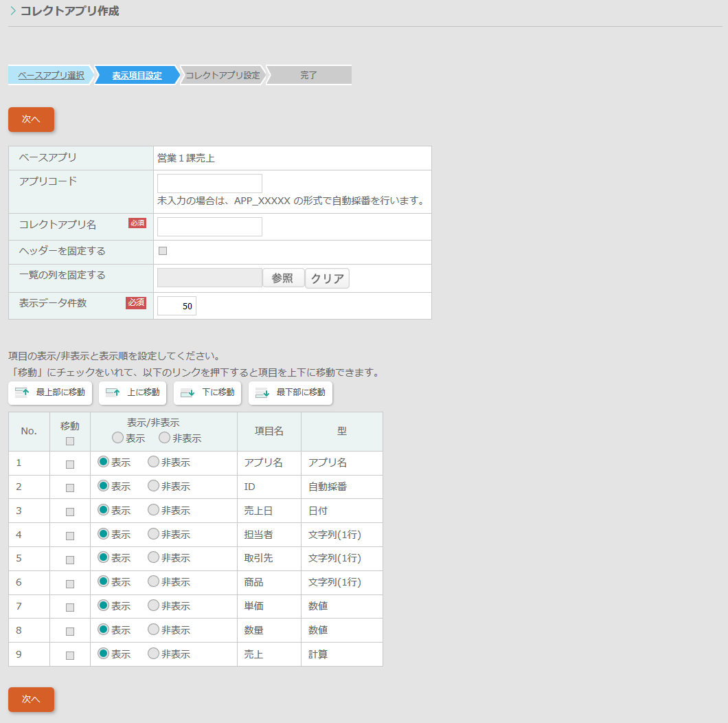Click the top 次へ button

click(31, 120)
